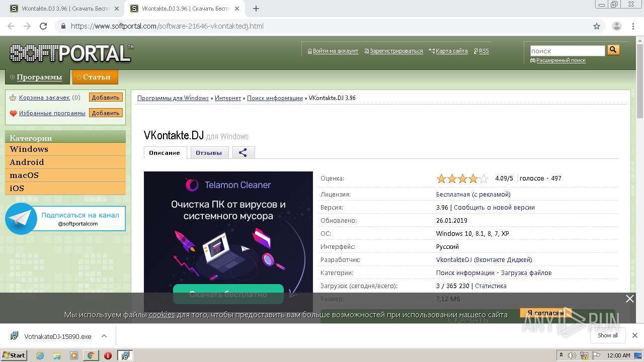The height and width of the screenshot is (362, 644).
Task: Open 'Войти на аккаунт' login link
Action: (x=336, y=51)
